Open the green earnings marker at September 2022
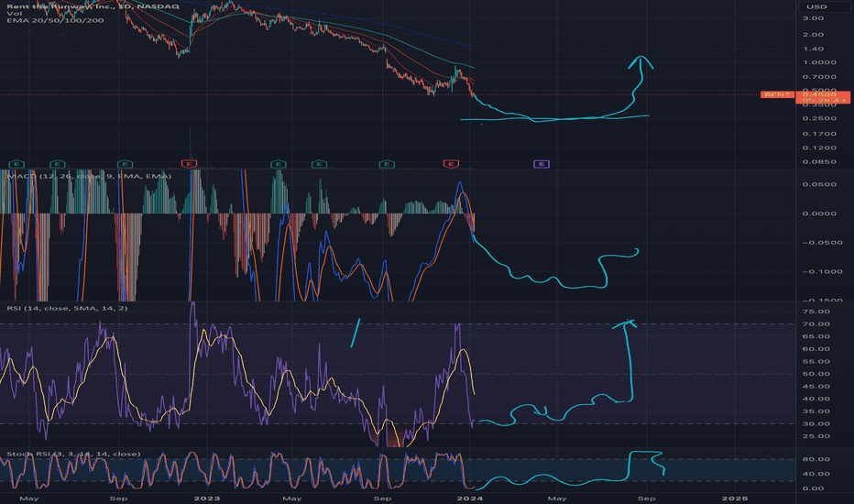This screenshot has height=504, width=854. point(126,164)
